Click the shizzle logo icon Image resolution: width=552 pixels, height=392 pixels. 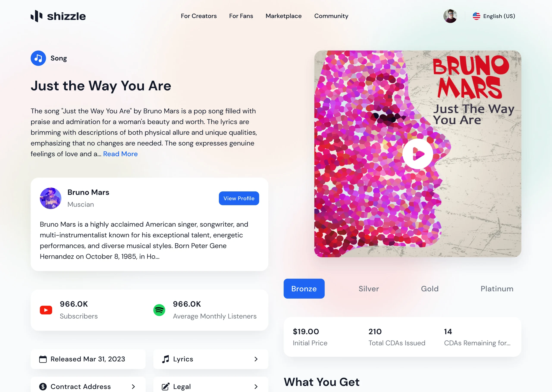tap(36, 16)
